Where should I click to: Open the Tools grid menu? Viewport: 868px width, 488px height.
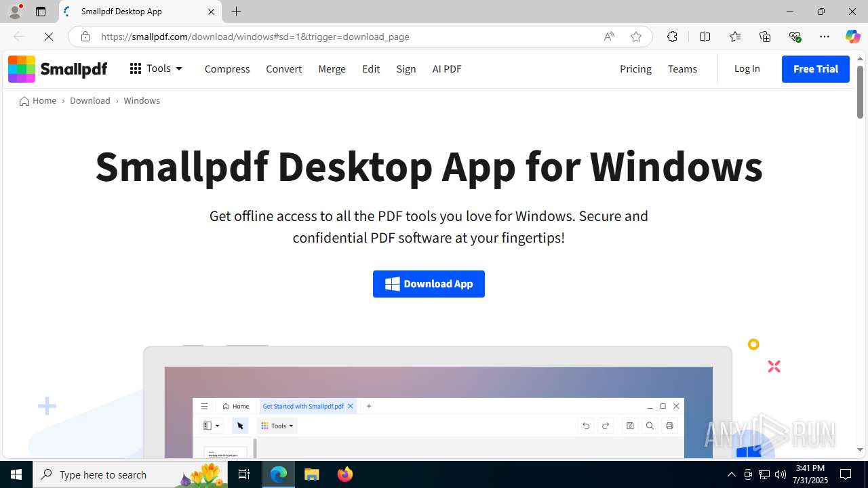point(156,68)
